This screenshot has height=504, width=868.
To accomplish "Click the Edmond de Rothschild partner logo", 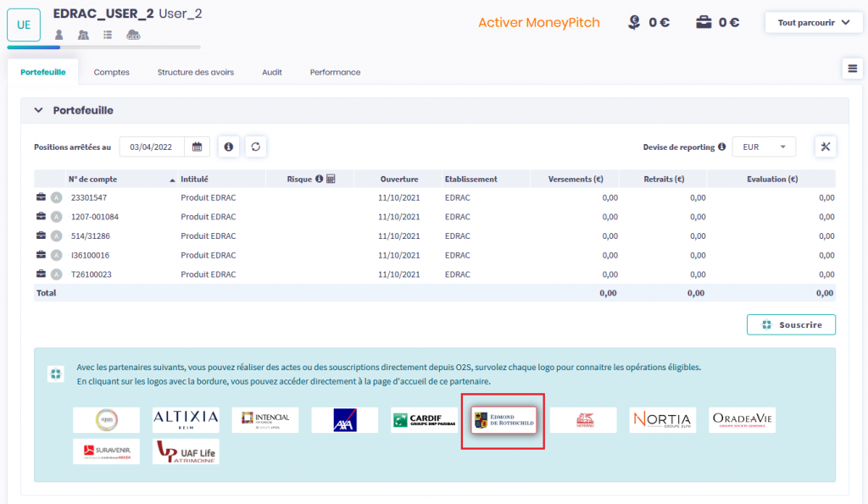I will (x=504, y=420).
